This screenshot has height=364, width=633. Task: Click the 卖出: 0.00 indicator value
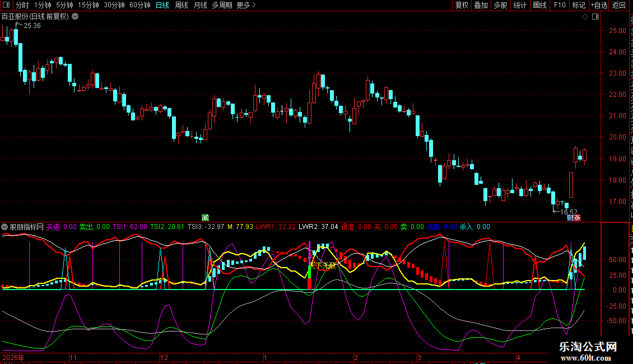[x=95, y=227]
